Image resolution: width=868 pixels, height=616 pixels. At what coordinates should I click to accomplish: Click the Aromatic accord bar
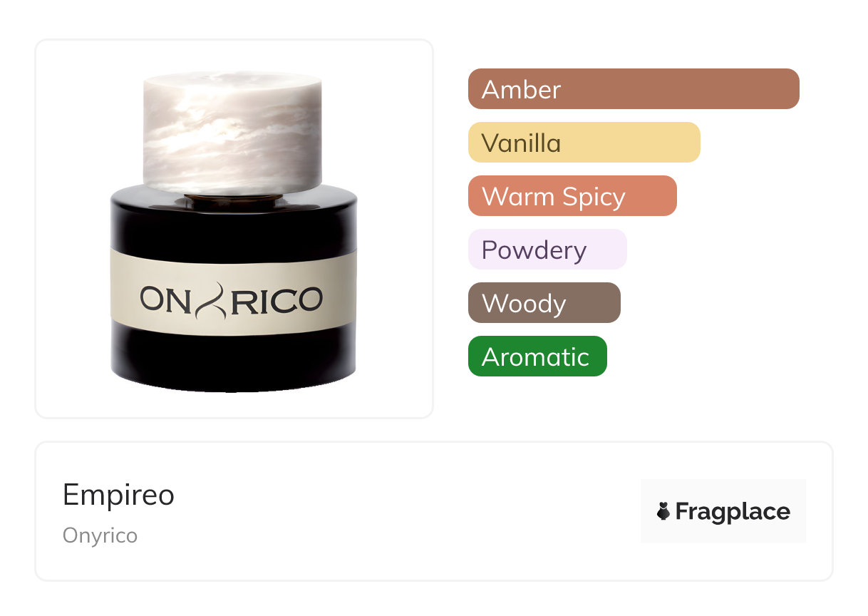[x=537, y=356]
